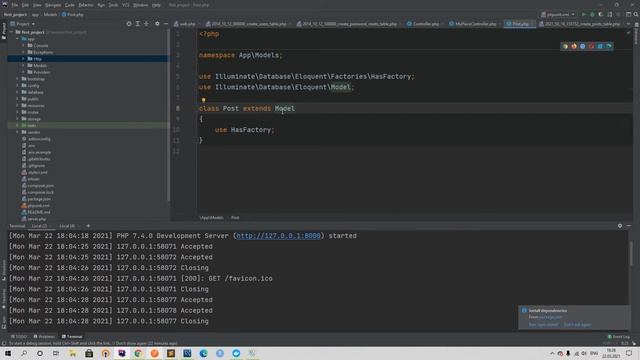
Task: Open preview in Firefox browser icon
Action: 574,46
